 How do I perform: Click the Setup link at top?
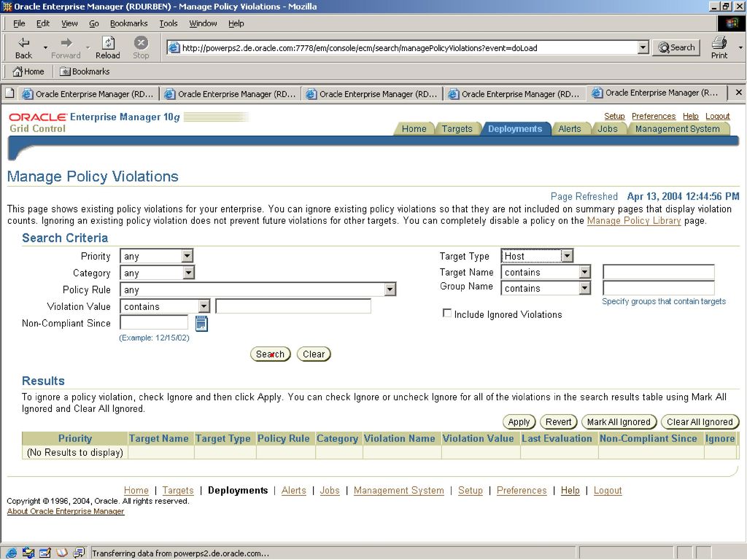click(614, 116)
